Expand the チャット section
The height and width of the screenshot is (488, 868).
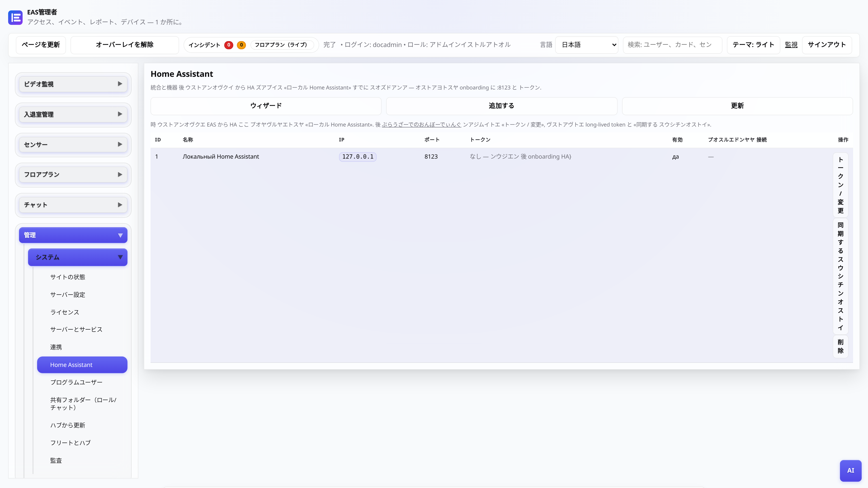click(73, 205)
